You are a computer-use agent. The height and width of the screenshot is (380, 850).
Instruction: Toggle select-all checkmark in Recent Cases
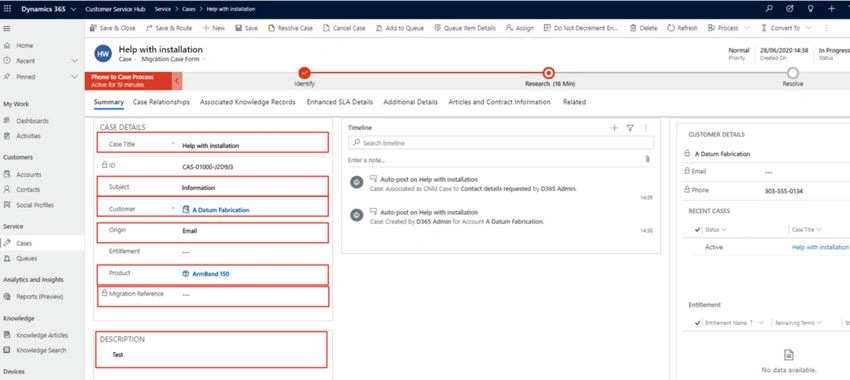click(x=697, y=230)
